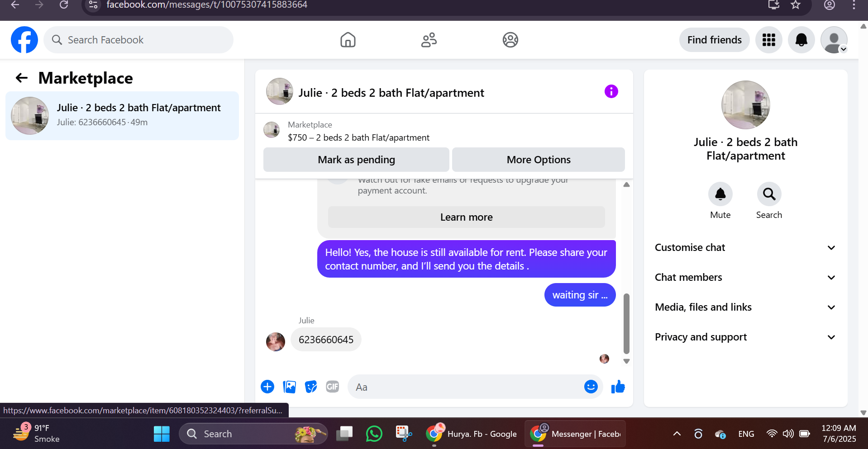Show hidden system tray icons
Screen dimensions: 868x449
click(x=677, y=434)
